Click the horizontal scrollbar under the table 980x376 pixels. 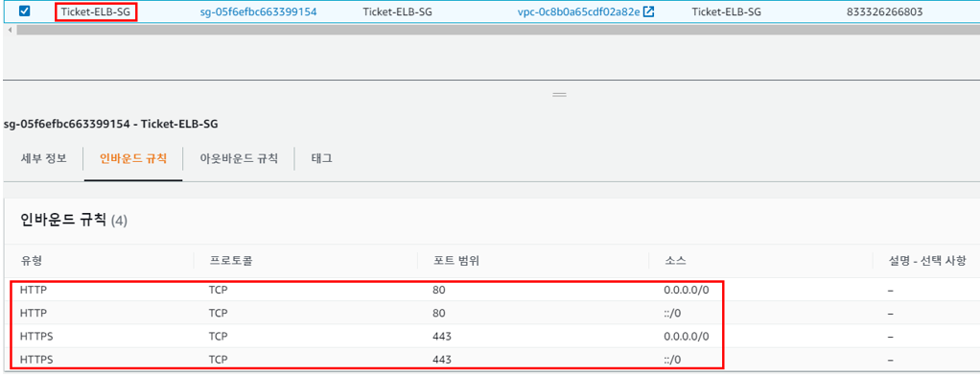[498, 30]
